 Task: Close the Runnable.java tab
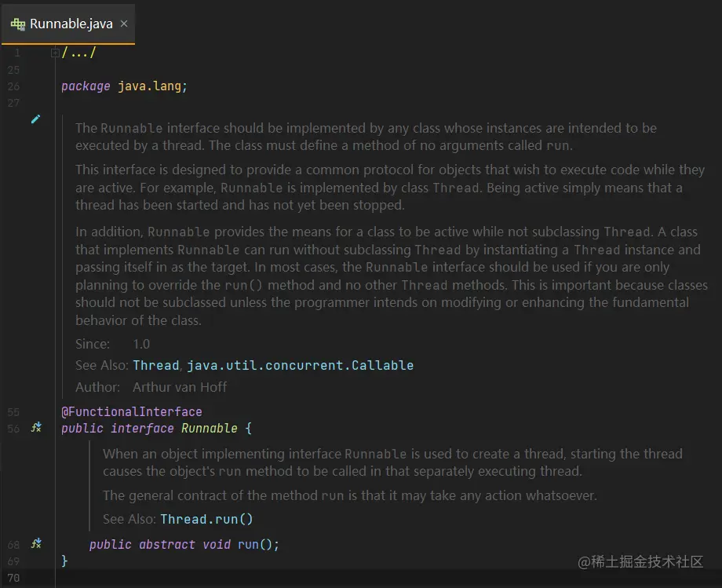coord(124,24)
